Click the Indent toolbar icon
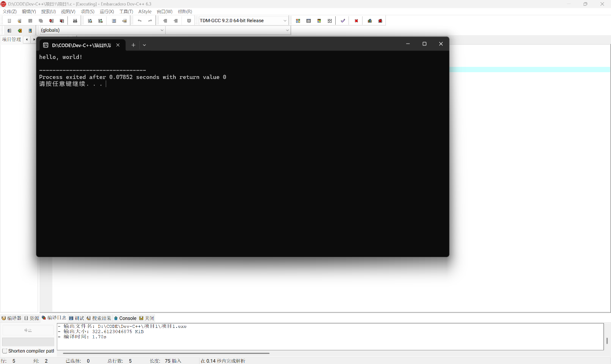Image resolution: width=611 pixels, height=364 pixels. click(165, 21)
